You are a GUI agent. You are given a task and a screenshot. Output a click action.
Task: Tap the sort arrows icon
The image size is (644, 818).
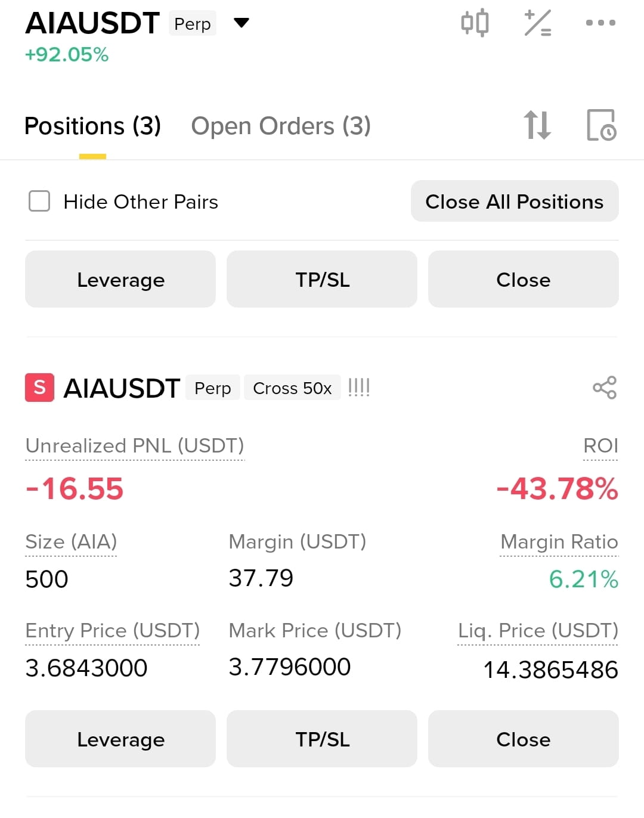point(537,125)
